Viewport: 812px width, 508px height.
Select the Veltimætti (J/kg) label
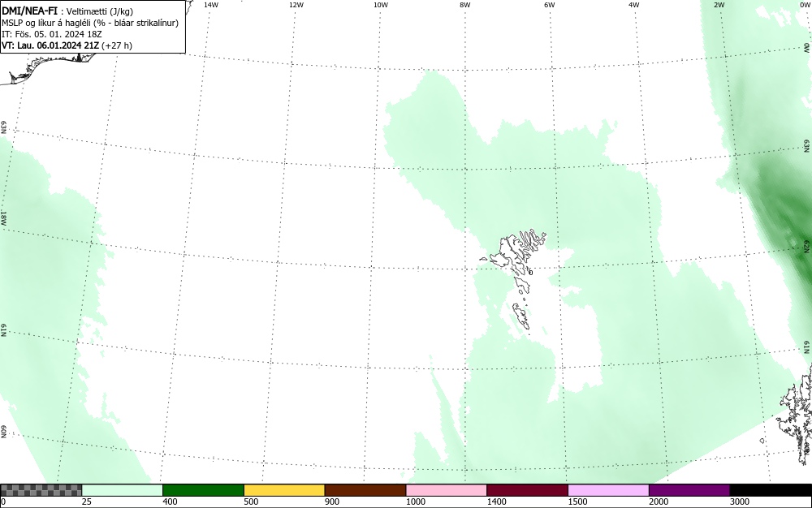tap(99, 11)
